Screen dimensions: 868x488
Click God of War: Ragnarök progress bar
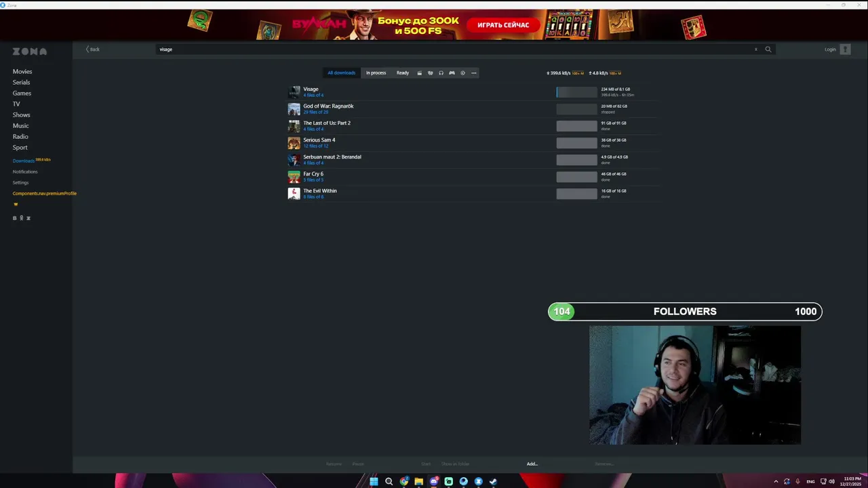(576, 109)
